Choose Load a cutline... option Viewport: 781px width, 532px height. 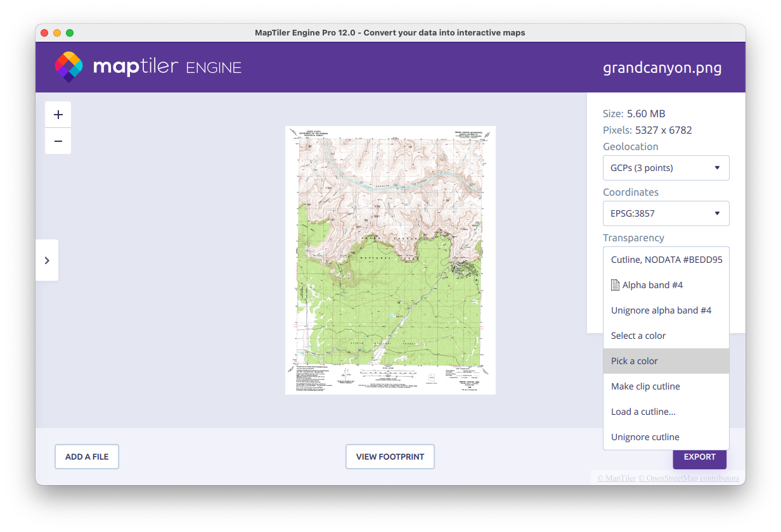pos(643,412)
